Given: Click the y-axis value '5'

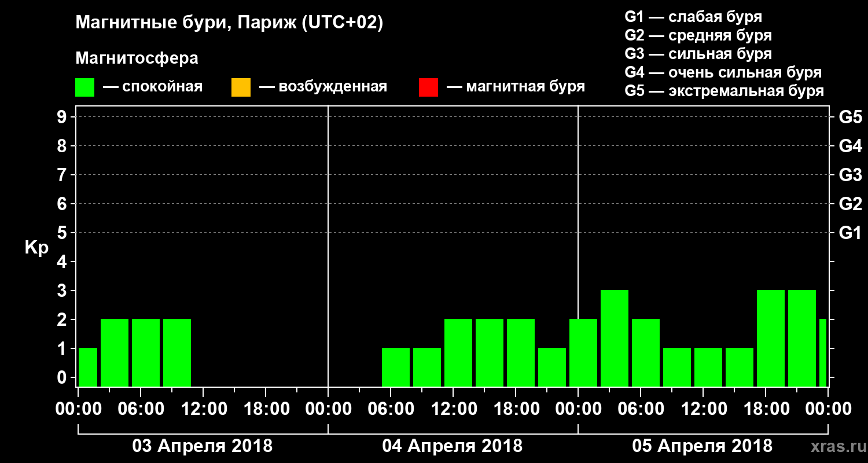Looking at the screenshot, I should 63,233.
